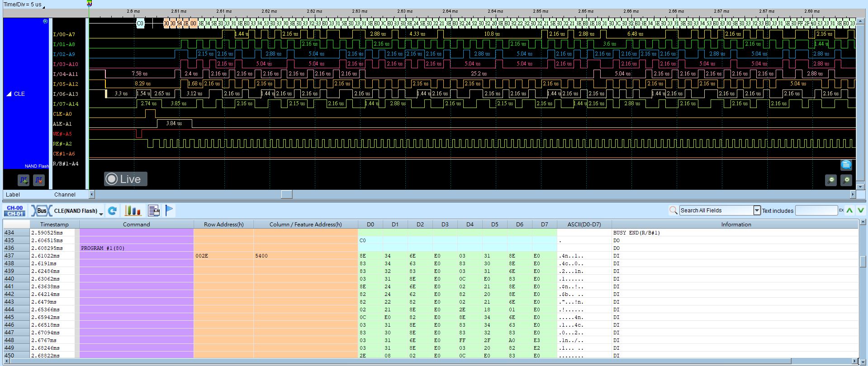Click the save report table icon
This screenshot has height=366, width=868.
tap(154, 211)
